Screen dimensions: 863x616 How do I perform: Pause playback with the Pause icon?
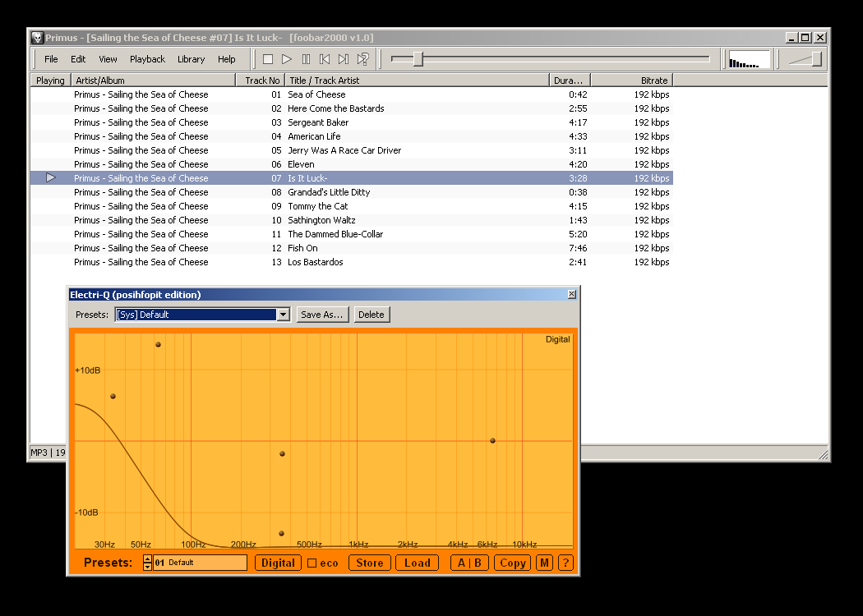(x=306, y=59)
